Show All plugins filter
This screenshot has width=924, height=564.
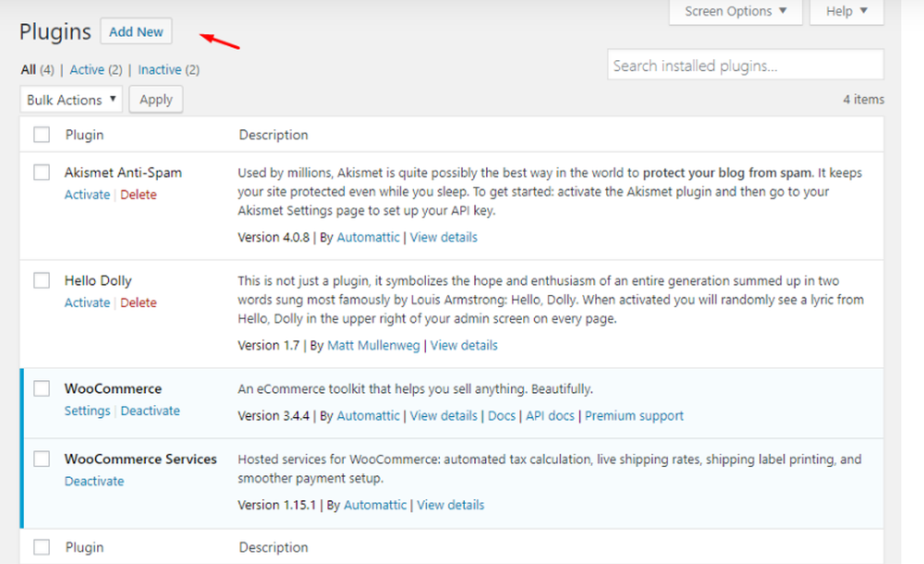pyautogui.click(x=37, y=69)
